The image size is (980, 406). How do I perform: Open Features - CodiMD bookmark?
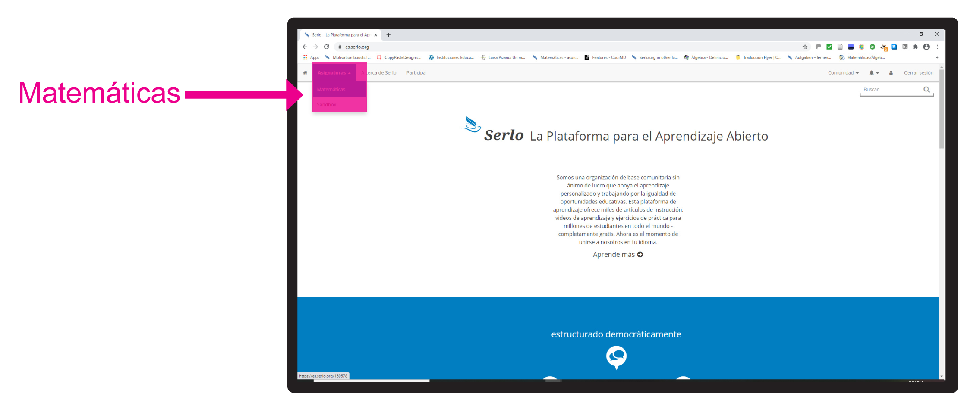tap(605, 57)
